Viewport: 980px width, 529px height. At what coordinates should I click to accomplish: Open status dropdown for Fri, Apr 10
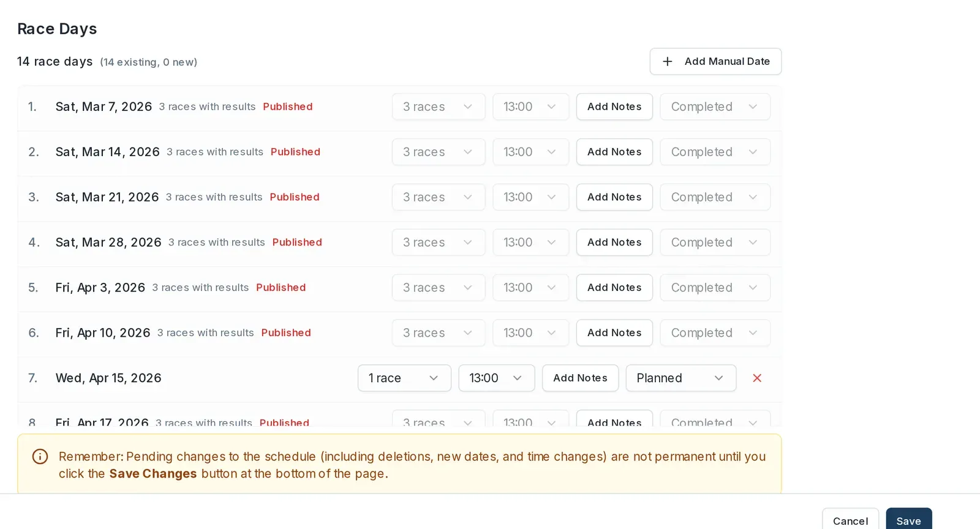click(715, 333)
